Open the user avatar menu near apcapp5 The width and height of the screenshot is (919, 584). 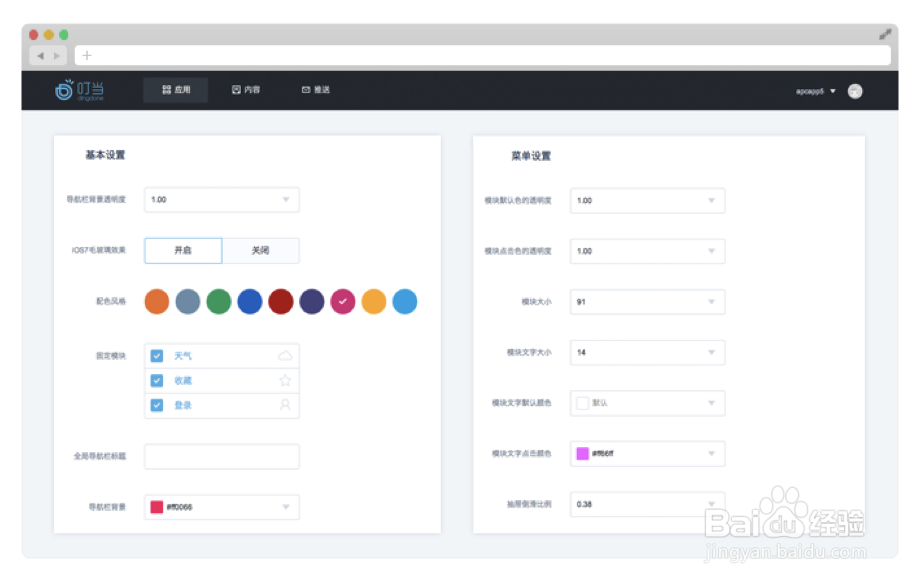tap(855, 90)
